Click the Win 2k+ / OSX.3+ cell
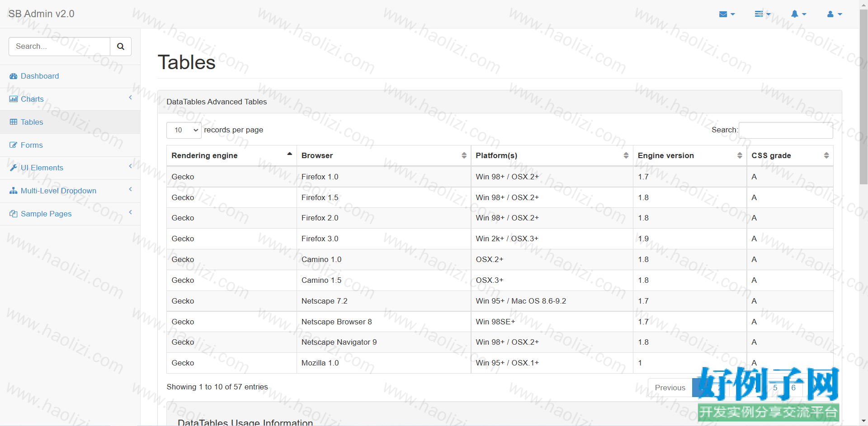Image resolution: width=868 pixels, height=426 pixels. (552, 239)
